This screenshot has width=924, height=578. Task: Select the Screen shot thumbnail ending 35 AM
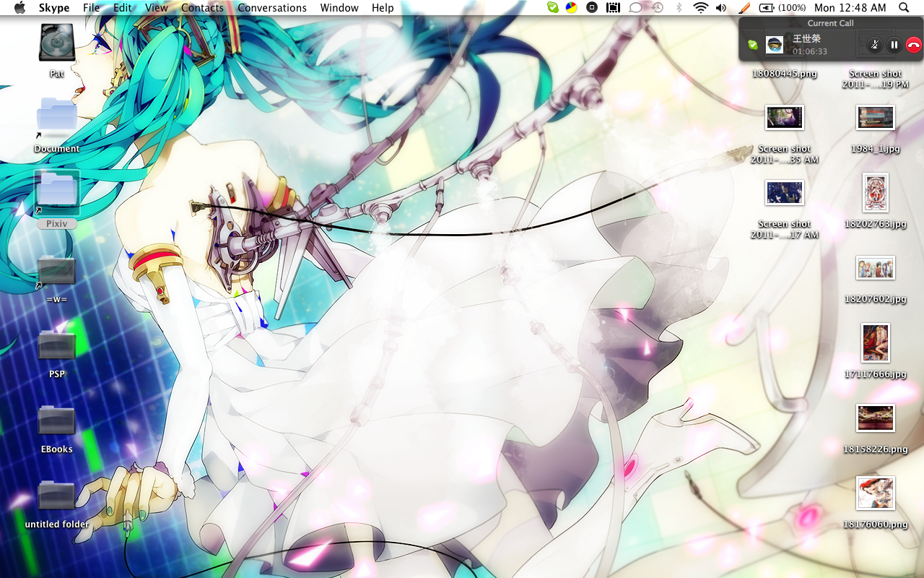(785, 117)
